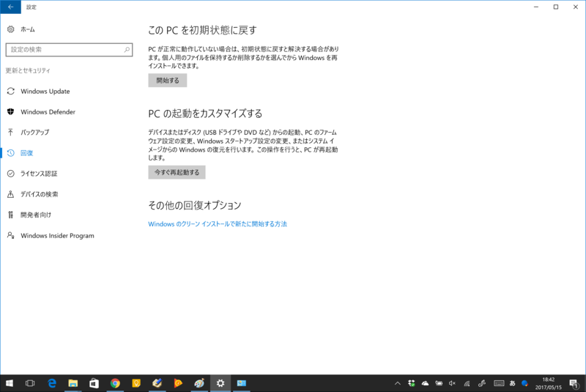Click the battery status tray icon

439,383
